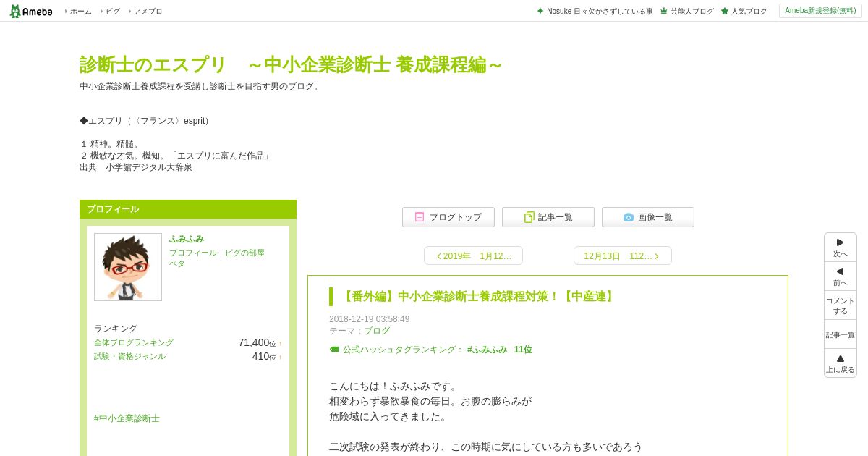
Task: Click the ふみふみ avatar image
Action: coord(128,267)
